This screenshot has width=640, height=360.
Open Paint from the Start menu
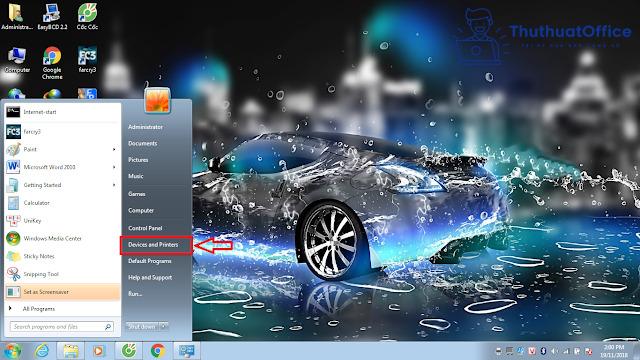pos(62,149)
